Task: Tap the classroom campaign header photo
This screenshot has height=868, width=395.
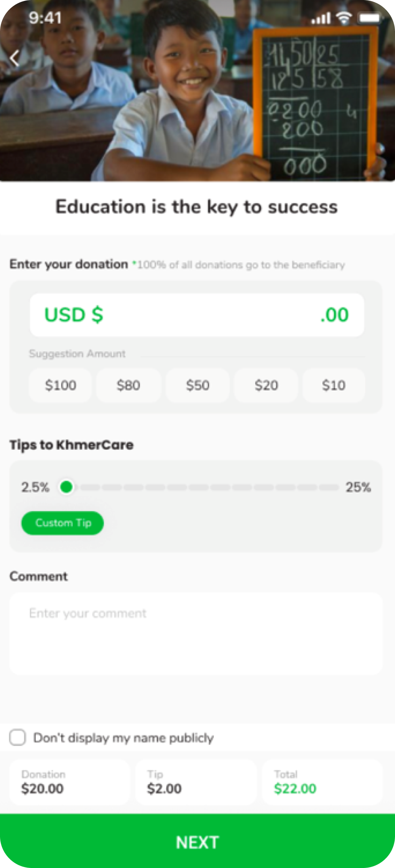Action: click(x=197, y=91)
